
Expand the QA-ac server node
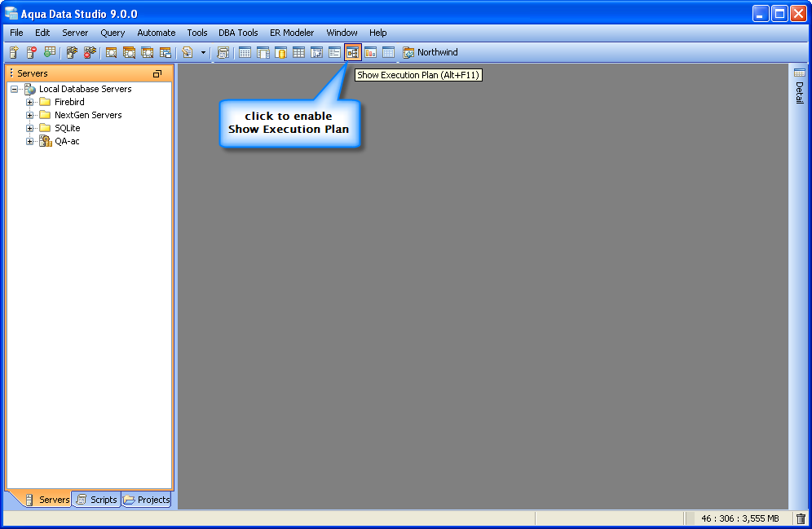pyautogui.click(x=29, y=141)
